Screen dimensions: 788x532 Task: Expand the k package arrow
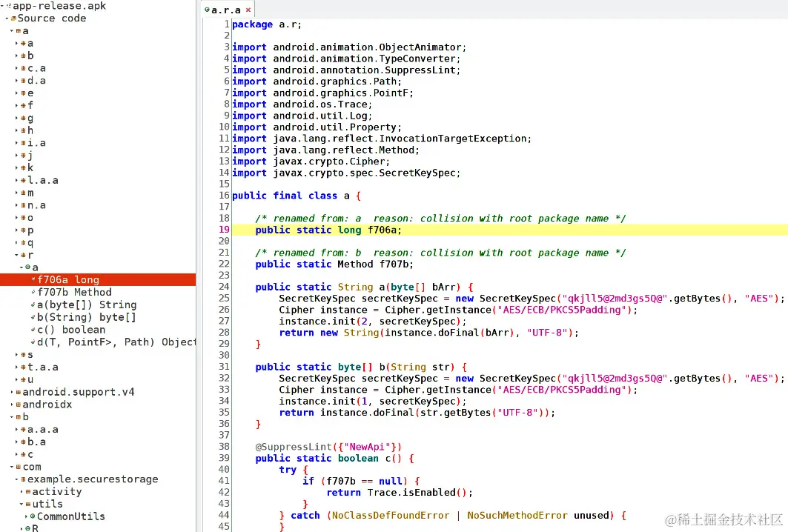pos(16,167)
